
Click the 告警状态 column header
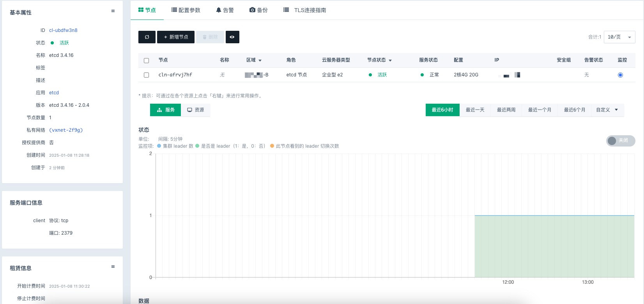pos(594,60)
